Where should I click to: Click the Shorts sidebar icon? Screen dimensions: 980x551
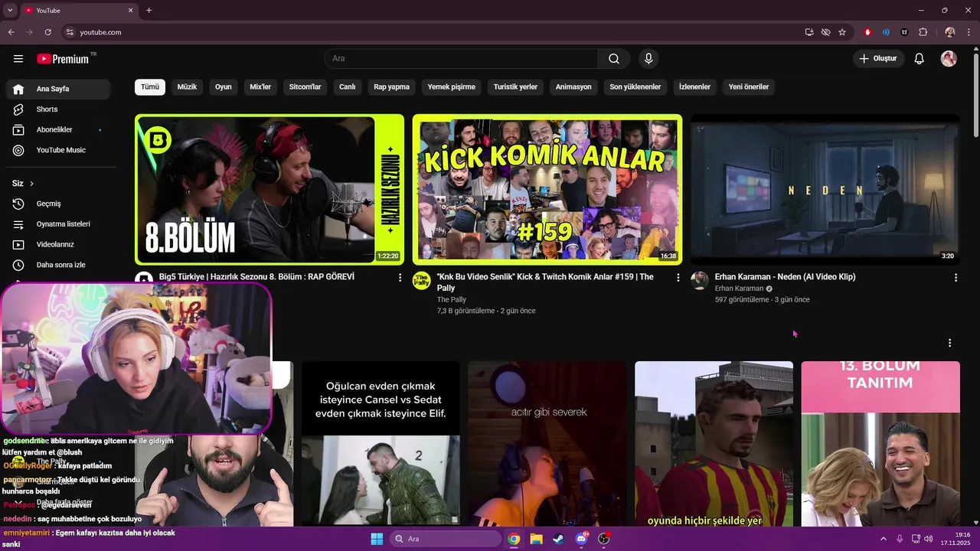pos(18,109)
